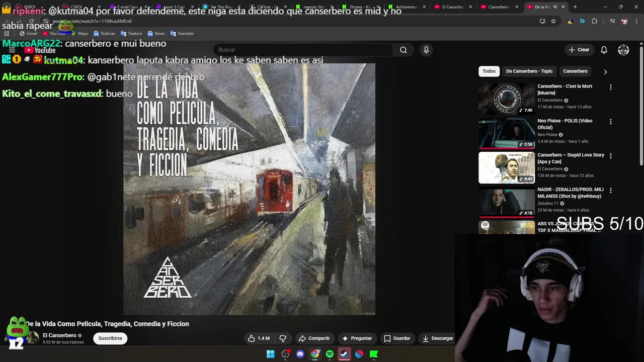
Task: Click the Neo Pistea - POLIS title
Action: [565, 124]
